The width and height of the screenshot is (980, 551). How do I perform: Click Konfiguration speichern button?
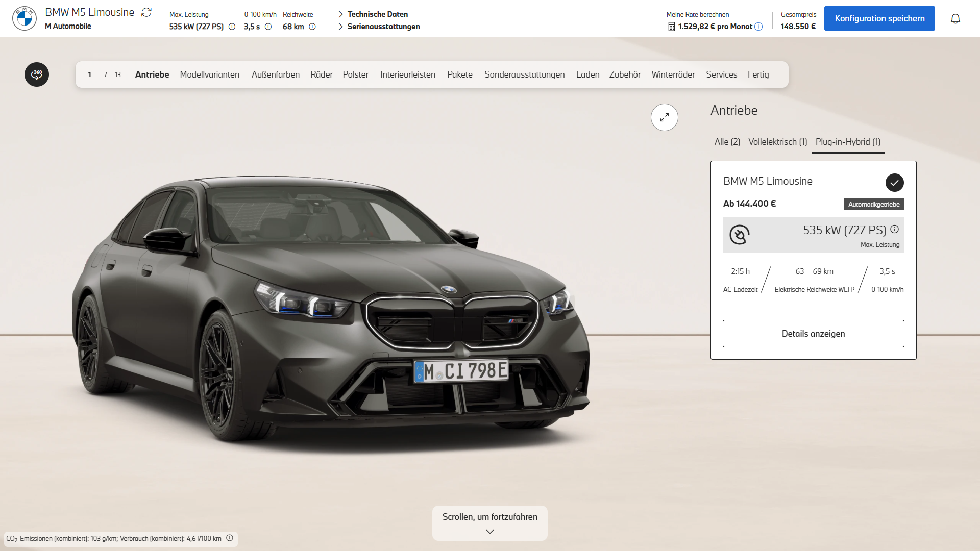coord(879,18)
